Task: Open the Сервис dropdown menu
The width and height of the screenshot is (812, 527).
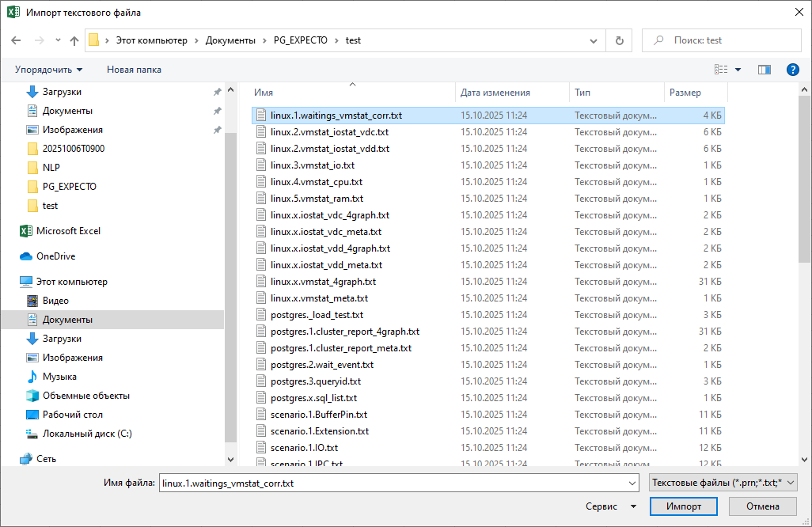Action: 610,506
